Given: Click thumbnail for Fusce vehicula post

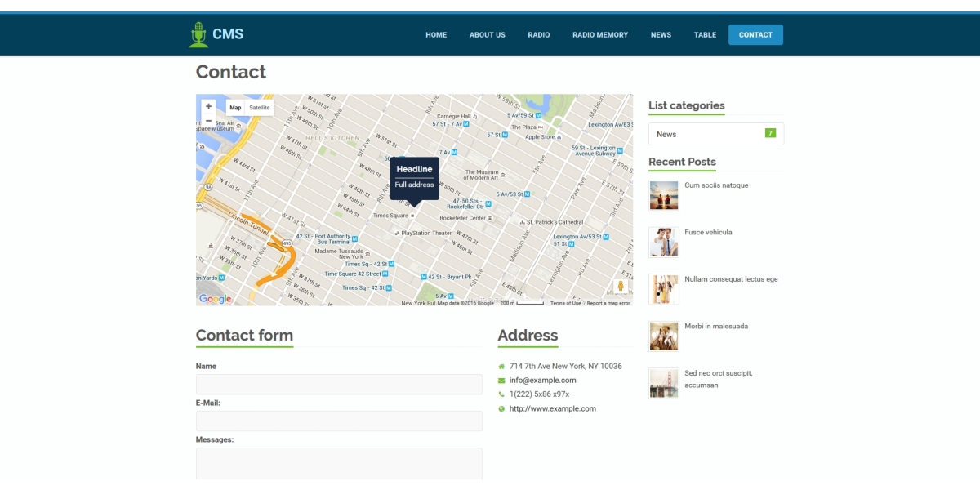Looking at the screenshot, I should [664, 242].
